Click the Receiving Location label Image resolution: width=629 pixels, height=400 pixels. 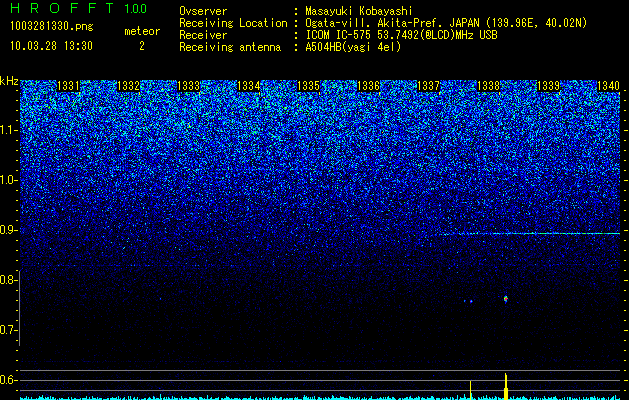[233, 23]
